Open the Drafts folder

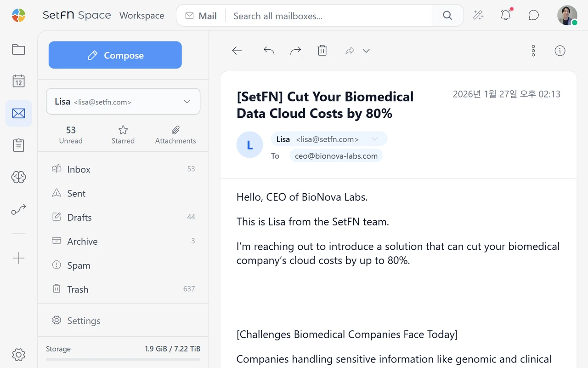coord(123,217)
